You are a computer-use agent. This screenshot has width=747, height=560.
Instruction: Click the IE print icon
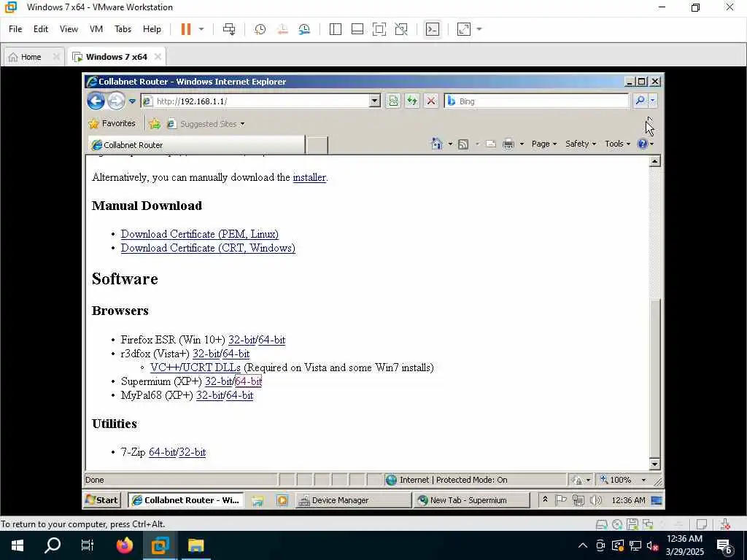(508, 144)
